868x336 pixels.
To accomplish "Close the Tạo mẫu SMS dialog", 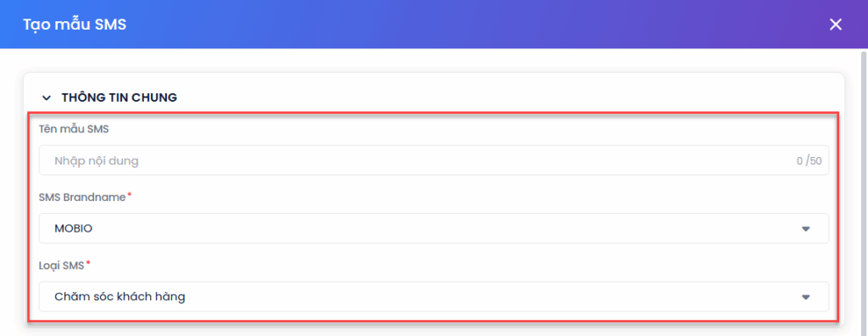I will pyautogui.click(x=835, y=25).
